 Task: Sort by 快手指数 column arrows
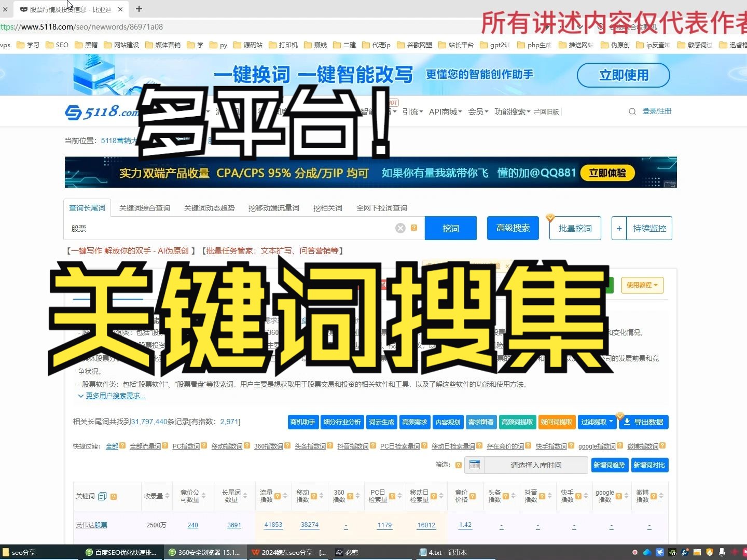[x=586, y=496]
